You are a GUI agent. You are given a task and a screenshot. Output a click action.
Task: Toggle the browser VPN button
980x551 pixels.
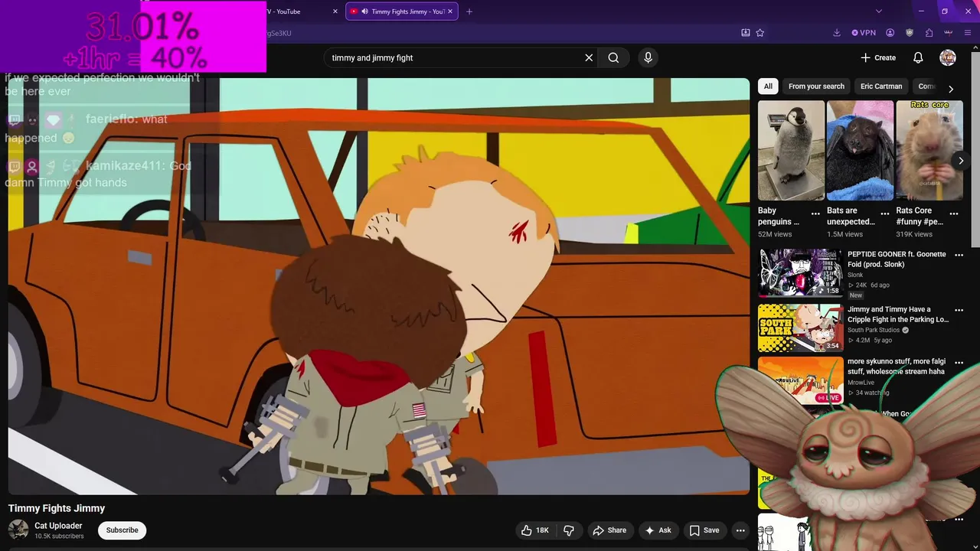point(864,33)
